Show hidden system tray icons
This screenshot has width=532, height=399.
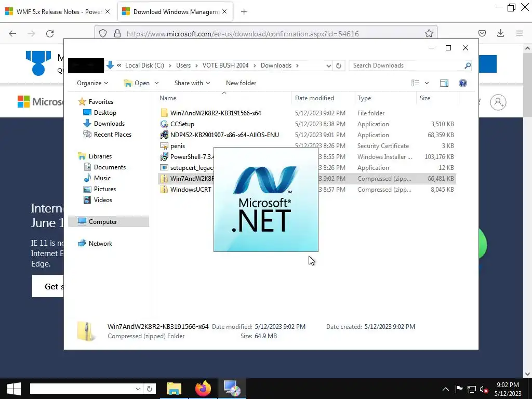tap(446, 389)
